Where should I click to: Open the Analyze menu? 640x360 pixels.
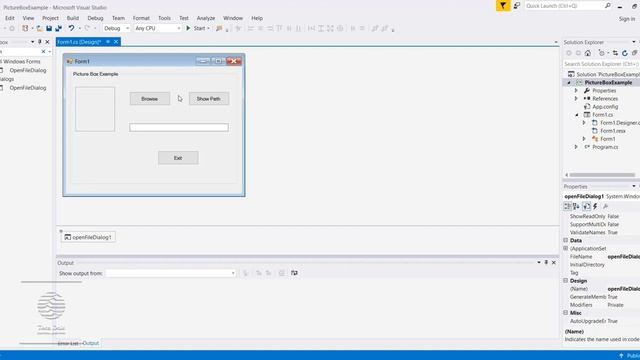tap(206, 18)
